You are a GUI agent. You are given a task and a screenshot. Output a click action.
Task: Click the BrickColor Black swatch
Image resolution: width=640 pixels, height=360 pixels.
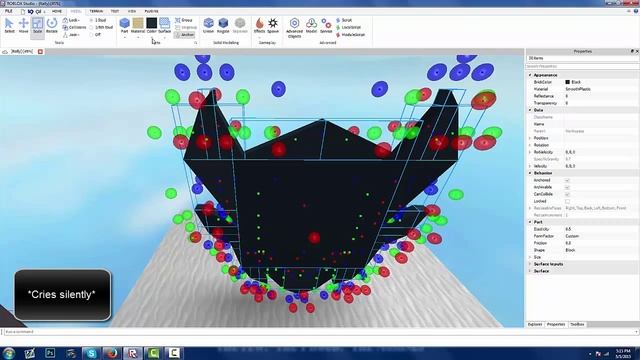coord(567,82)
